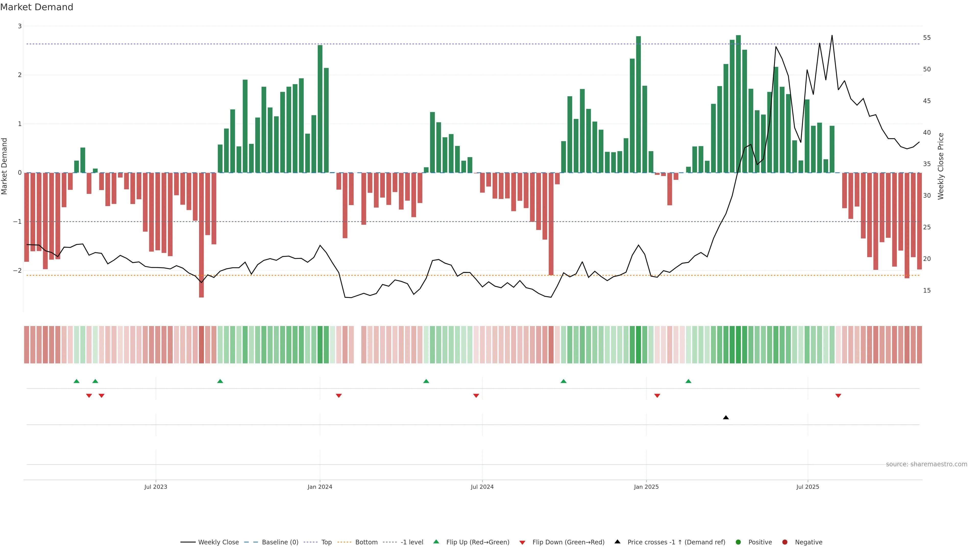Click the flip-up marker just after Jan 2025

click(x=688, y=381)
